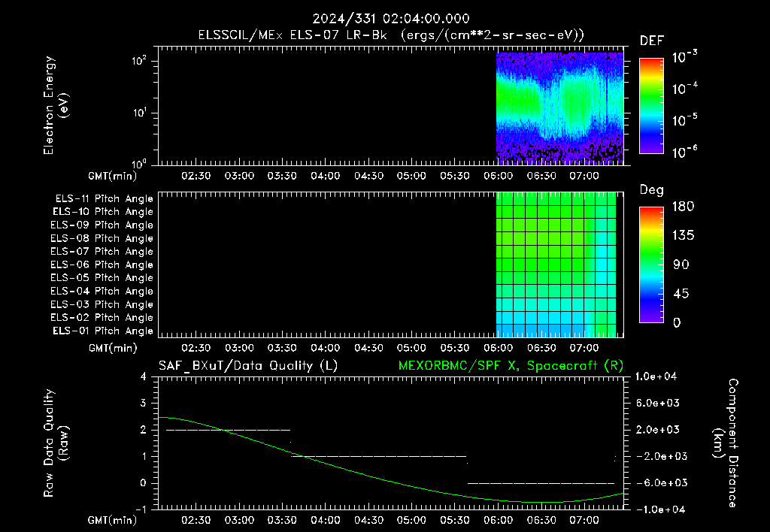770x532 pixels.
Task: Click the 10^-6 label on the DEF color bar
Action: point(684,152)
